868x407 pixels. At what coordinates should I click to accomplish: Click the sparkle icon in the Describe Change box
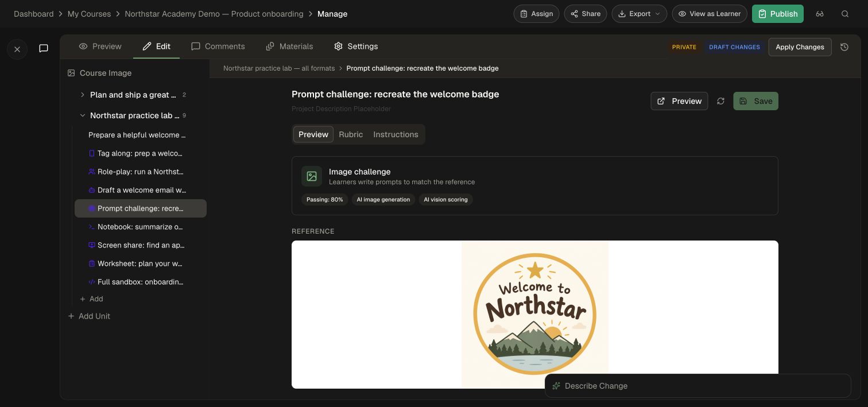click(556, 386)
